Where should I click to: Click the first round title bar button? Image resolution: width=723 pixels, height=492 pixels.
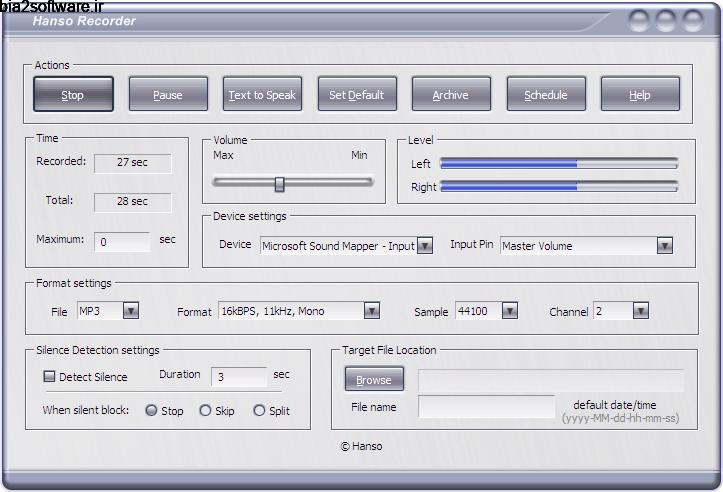pyautogui.click(x=639, y=20)
